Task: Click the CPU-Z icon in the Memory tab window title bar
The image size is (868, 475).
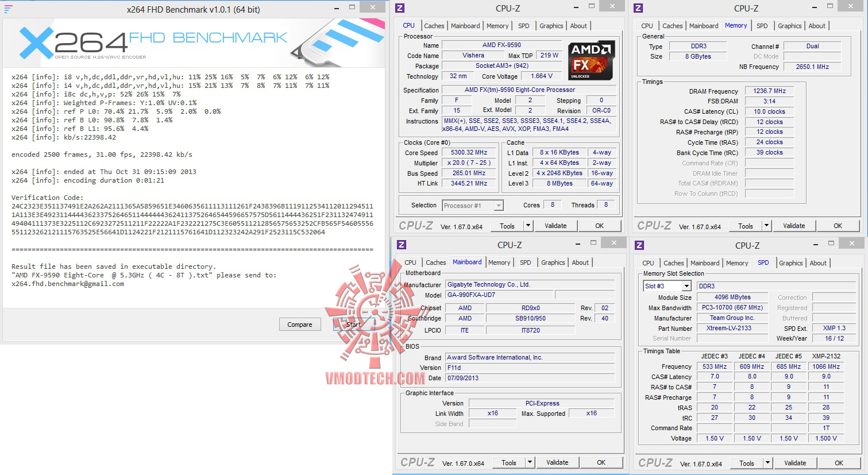Action: click(638, 8)
